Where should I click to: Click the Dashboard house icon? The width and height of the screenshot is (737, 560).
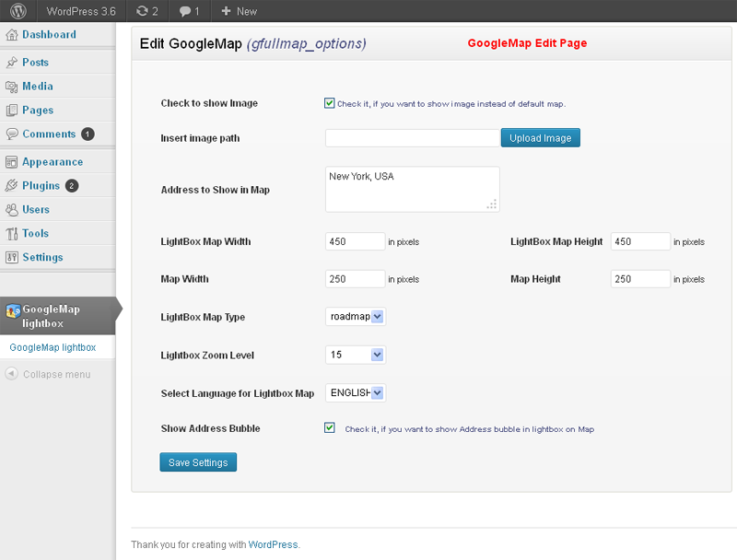pyautogui.click(x=12, y=35)
